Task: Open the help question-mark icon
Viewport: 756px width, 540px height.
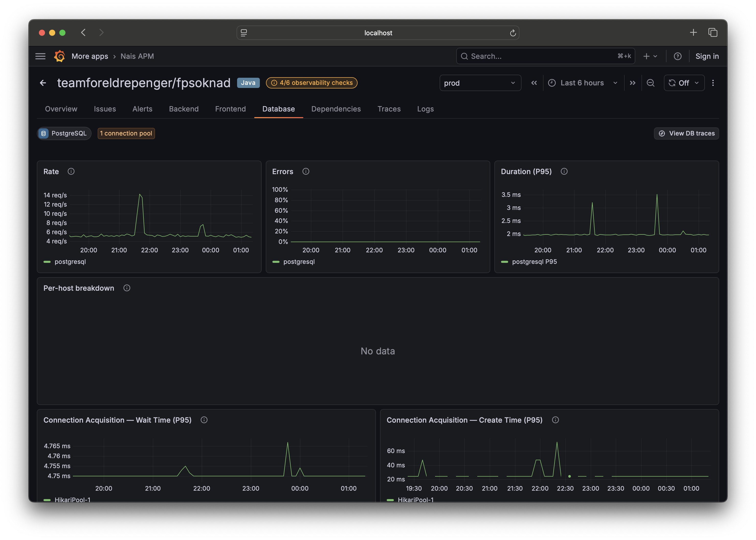Action: pyautogui.click(x=677, y=56)
